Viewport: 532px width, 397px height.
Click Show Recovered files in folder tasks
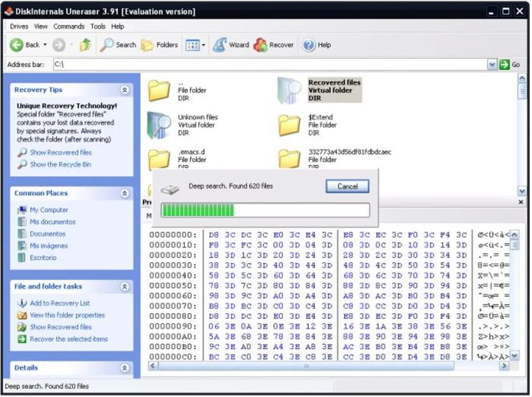click(x=61, y=327)
